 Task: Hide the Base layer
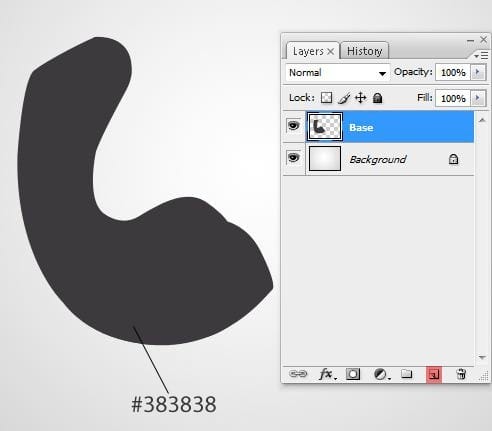293,126
